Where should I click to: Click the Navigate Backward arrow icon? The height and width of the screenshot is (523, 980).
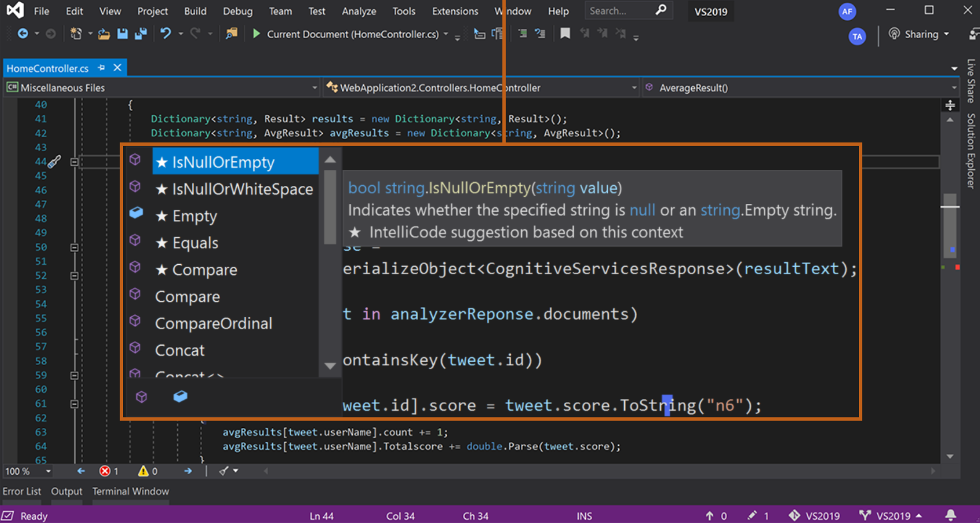pos(23,33)
